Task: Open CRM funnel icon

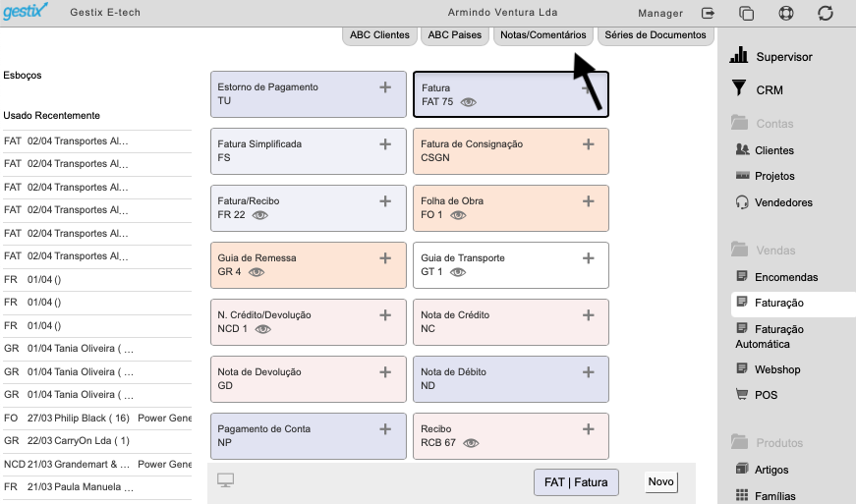Action: [739, 87]
